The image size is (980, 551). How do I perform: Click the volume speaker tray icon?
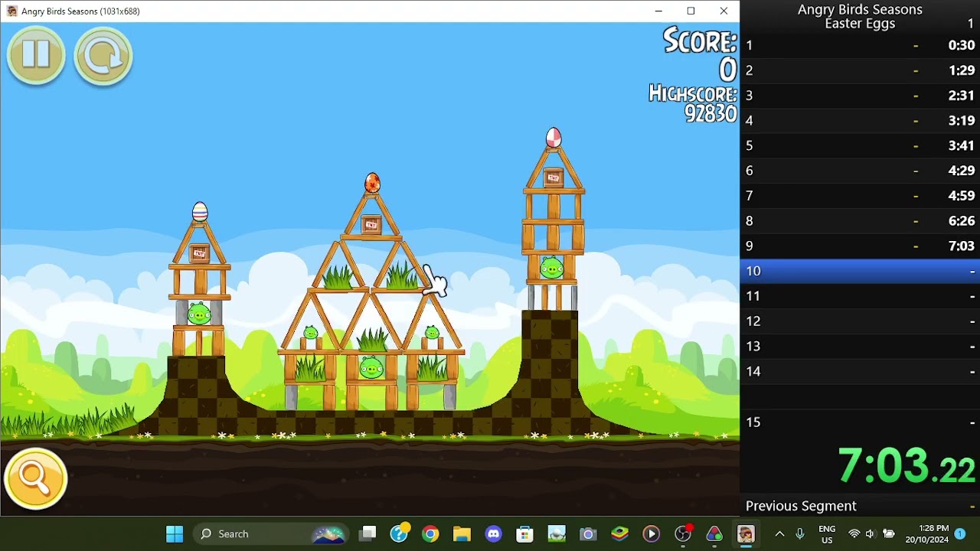click(870, 534)
